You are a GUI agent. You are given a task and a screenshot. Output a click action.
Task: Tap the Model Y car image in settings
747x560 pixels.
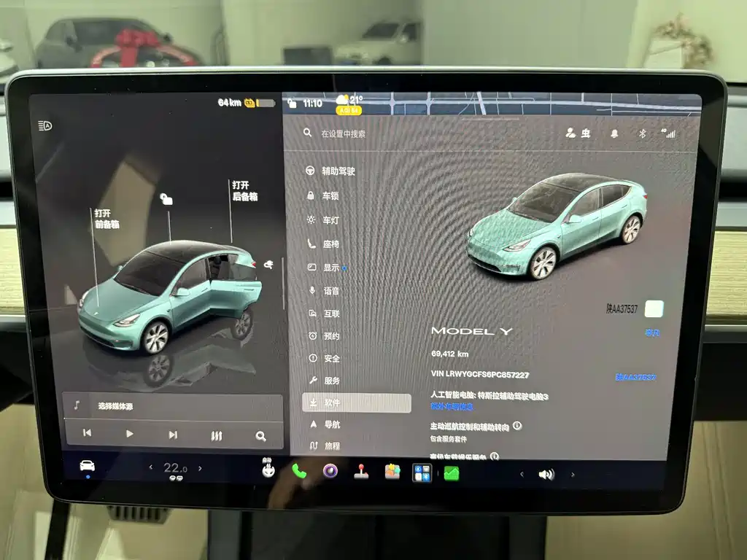(x=557, y=225)
